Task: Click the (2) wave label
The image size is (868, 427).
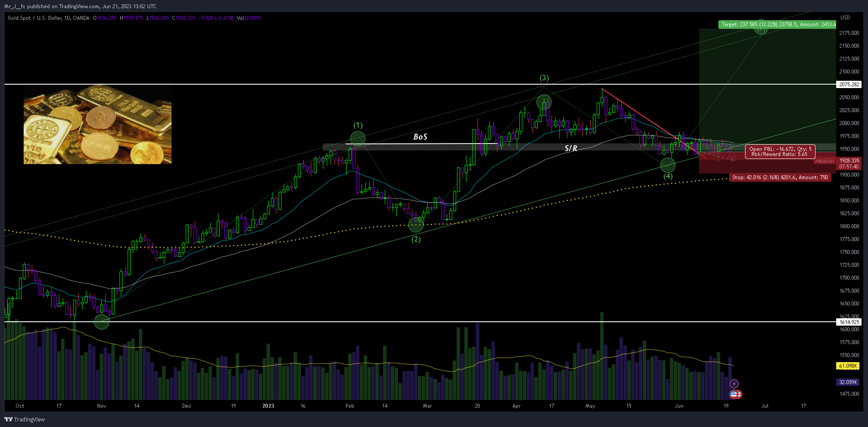Action: click(416, 239)
